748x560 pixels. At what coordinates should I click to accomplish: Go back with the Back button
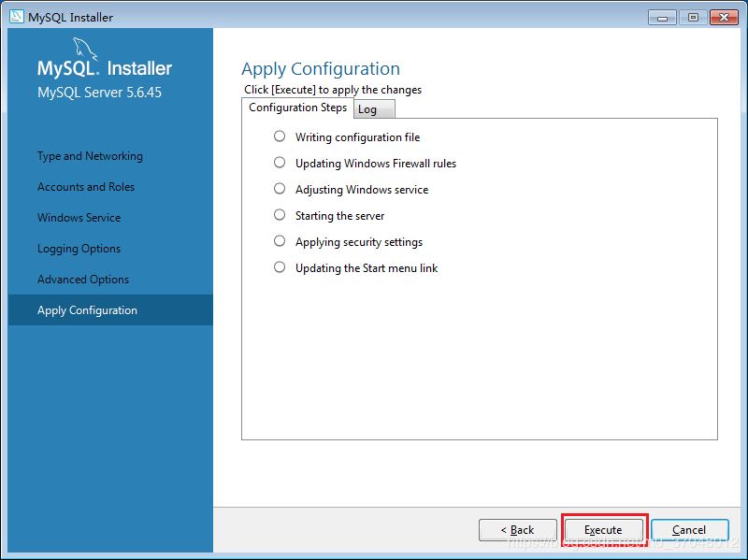click(x=517, y=530)
